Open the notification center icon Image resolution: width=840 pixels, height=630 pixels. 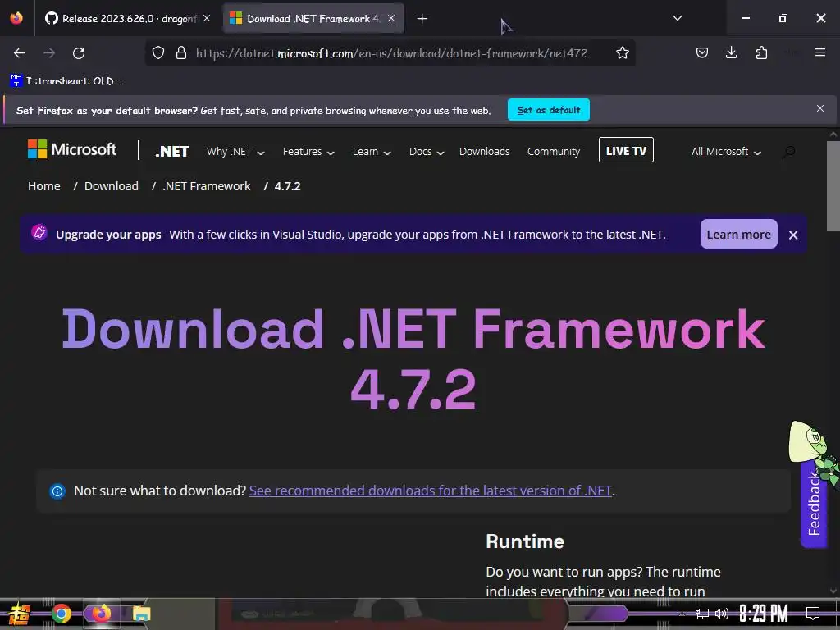(813, 614)
